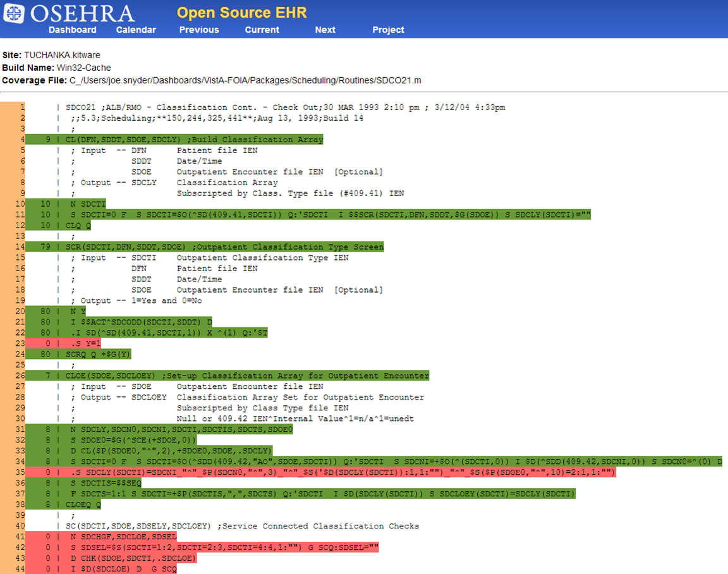Go to the Next build
This screenshot has height=574, width=728.
tap(325, 30)
